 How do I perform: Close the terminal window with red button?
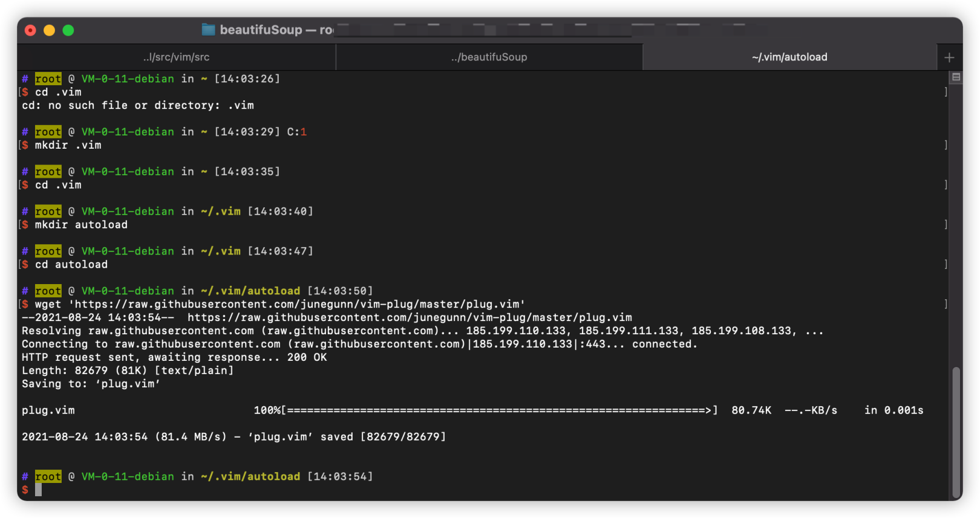pyautogui.click(x=30, y=30)
